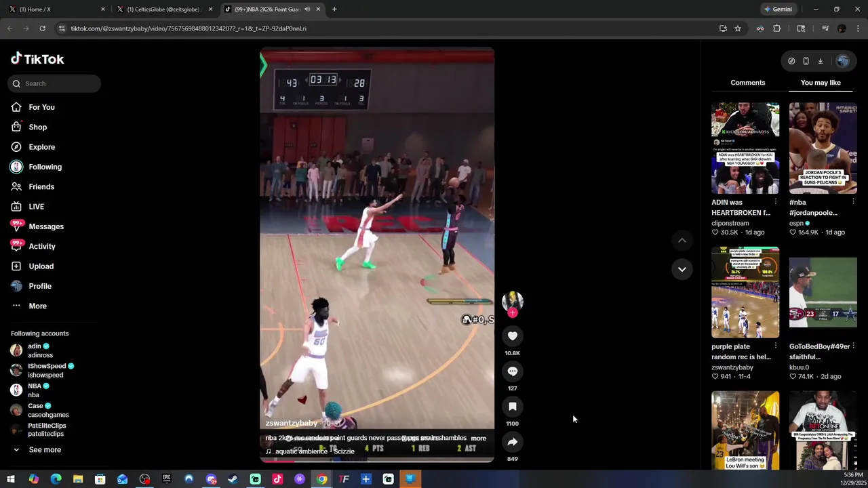This screenshot has width=868, height=488.
Task: Share the video with the arrow icon
Action: pyautogui.click(x=513, y=442)
